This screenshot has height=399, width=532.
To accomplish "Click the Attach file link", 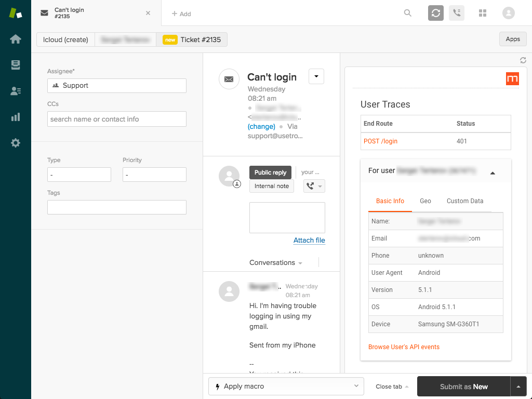I will (x=309, y=240).
